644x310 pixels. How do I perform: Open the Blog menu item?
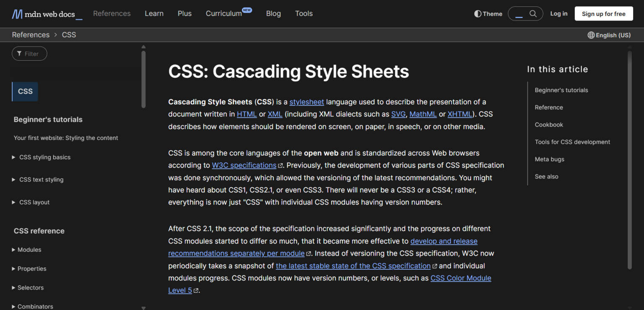[273, 13]
